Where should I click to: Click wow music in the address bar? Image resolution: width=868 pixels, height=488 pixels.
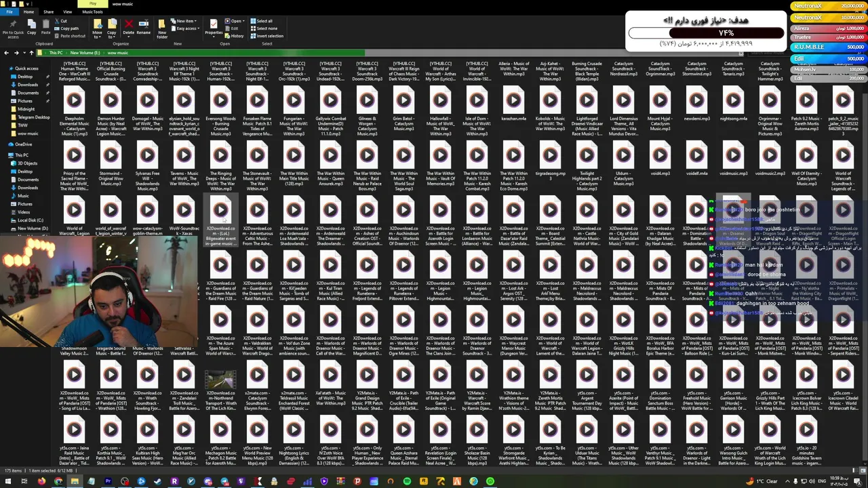click(x=117, y=53)
